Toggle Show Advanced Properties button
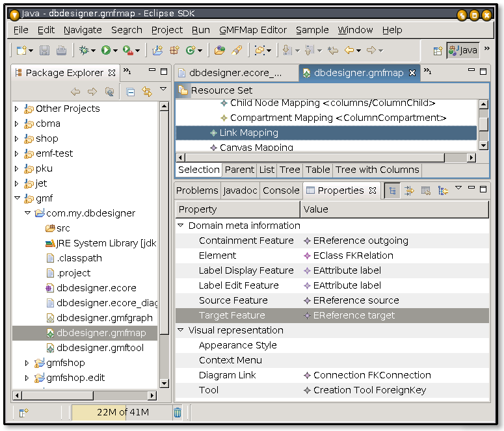Screen dimensions: 504x431 pos(409,190)
